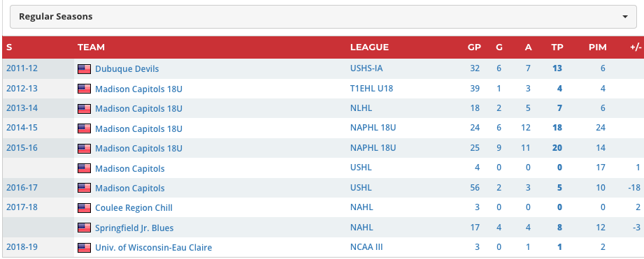Sort by the TP column header
This screenshot has height=259, width=644.
pos(557,47)
